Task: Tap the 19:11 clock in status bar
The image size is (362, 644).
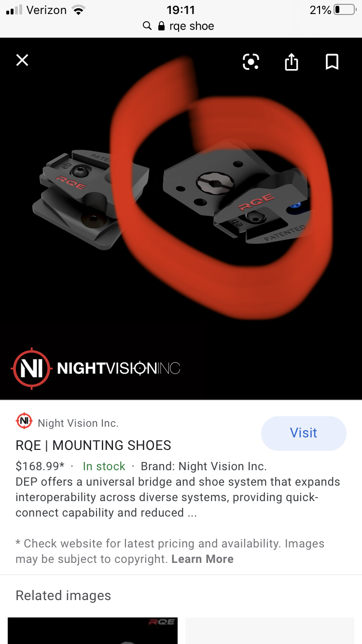Action: [181, 10]
